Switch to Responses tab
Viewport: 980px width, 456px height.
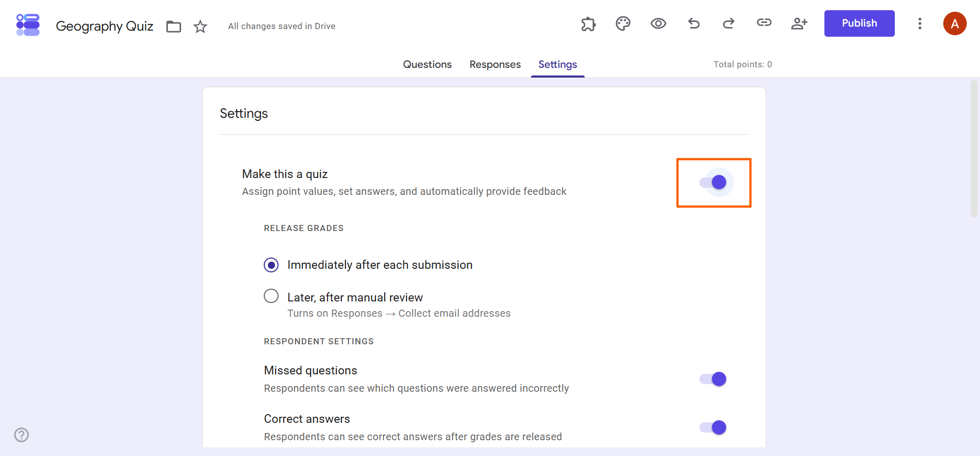point(495,64)
